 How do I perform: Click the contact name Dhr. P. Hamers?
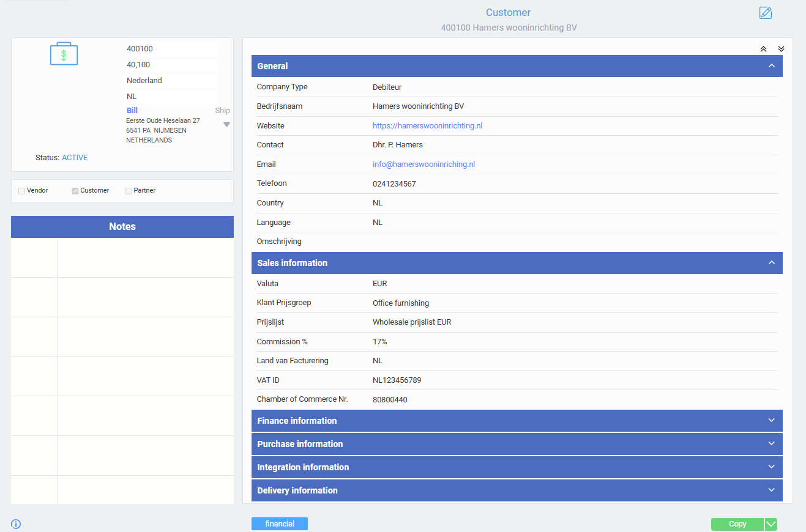point(398,145)
